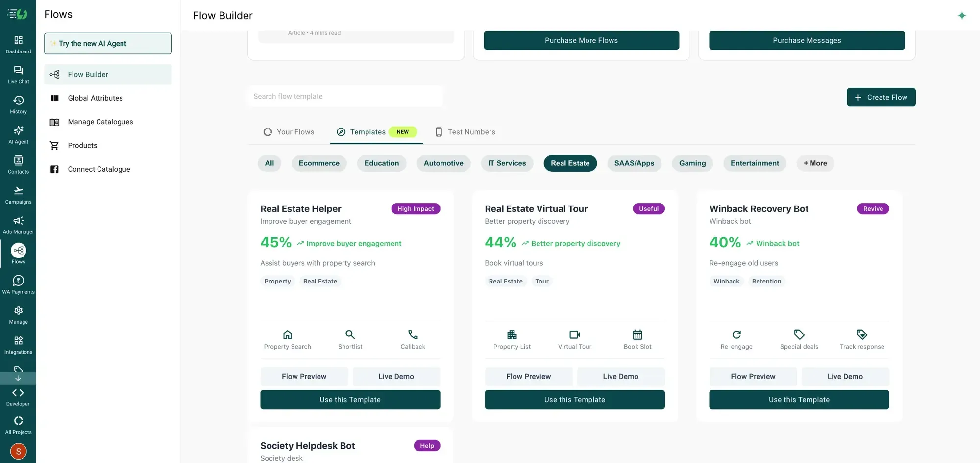
Task: Click the Search flow template field
Action: point(345,96)
